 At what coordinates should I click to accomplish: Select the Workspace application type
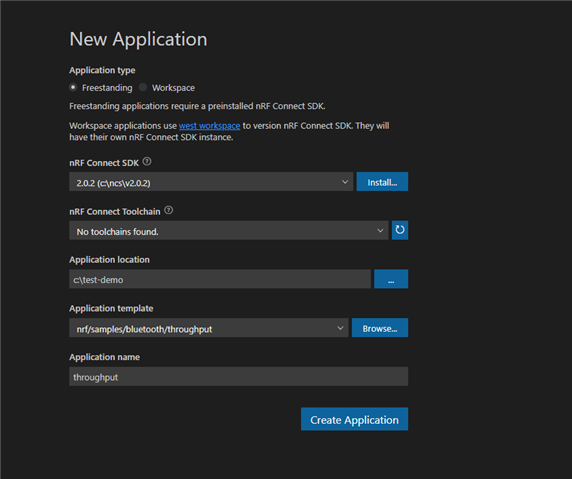click(x=143, y=88)
